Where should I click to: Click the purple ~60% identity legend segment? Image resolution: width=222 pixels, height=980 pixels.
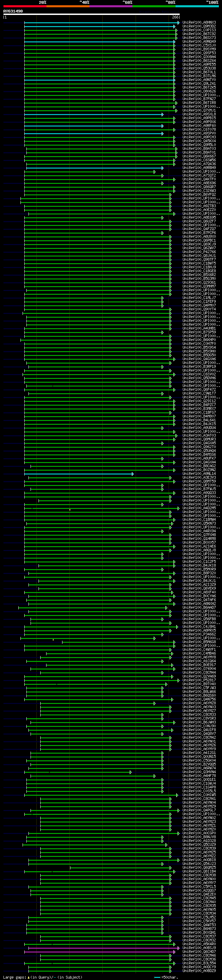click(x=111, y=6)
